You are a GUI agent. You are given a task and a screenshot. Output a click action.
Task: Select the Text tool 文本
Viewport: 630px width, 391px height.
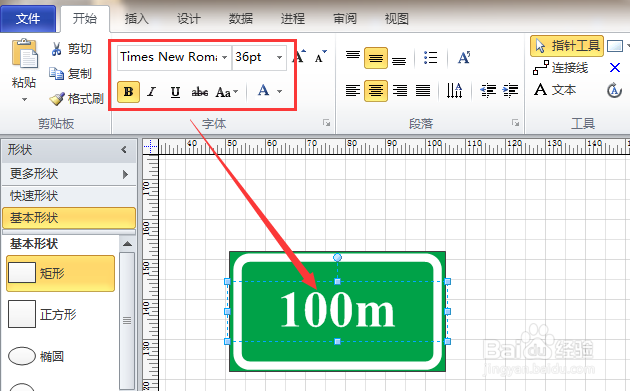click(555, 89)
